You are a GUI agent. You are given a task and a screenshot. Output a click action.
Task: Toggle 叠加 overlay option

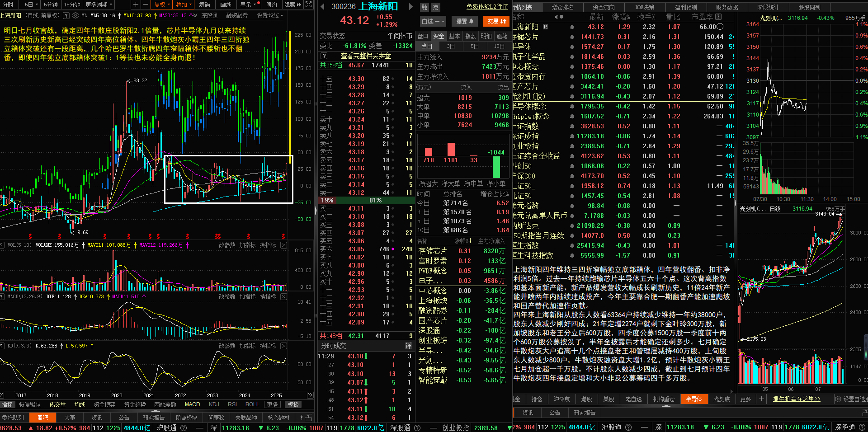coord(184,5)
